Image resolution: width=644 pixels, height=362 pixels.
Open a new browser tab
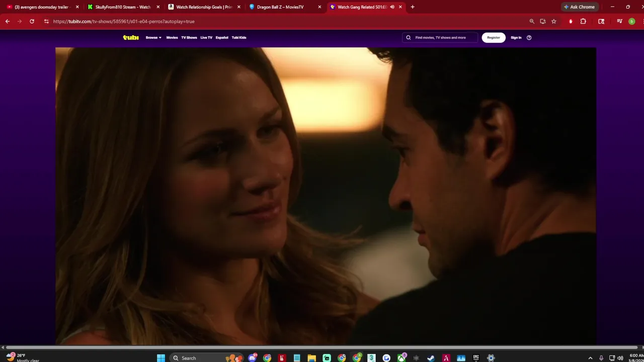click(x=413, y=7)
